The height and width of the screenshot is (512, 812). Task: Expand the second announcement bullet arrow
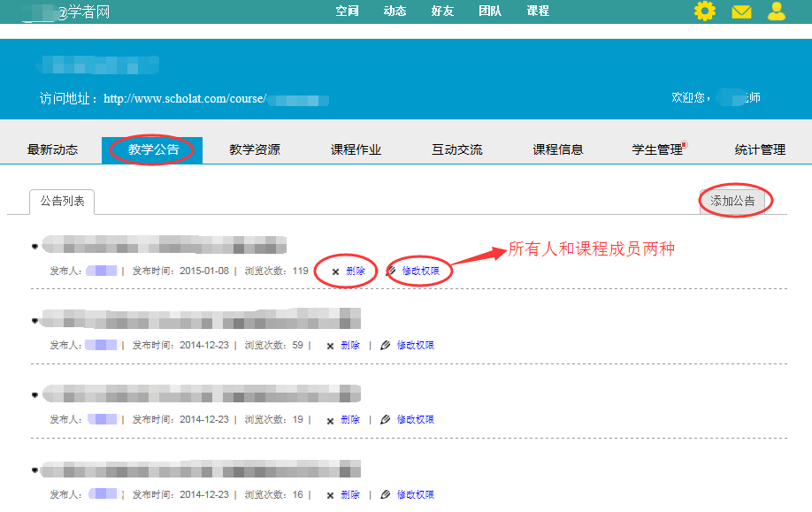34,320
